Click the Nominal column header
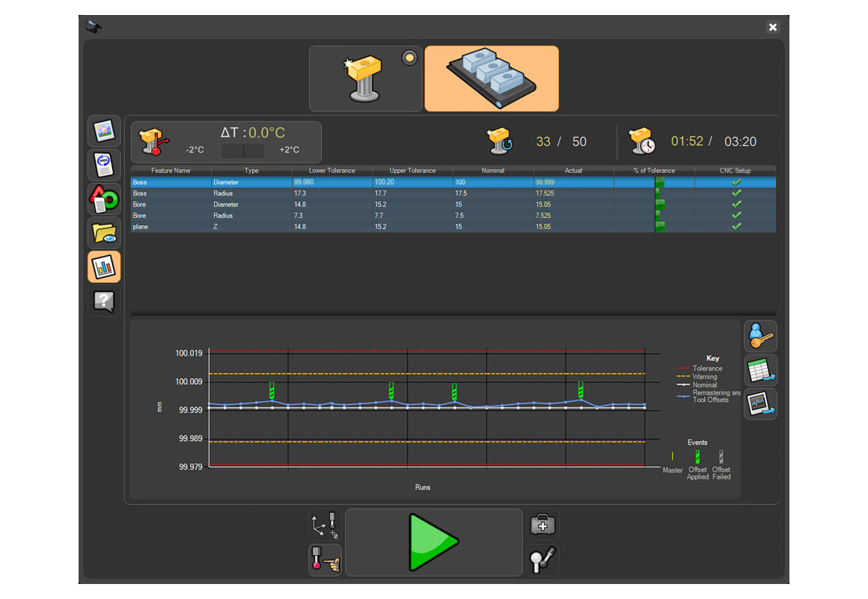This screenshot has height=599, width=868. 492,171
